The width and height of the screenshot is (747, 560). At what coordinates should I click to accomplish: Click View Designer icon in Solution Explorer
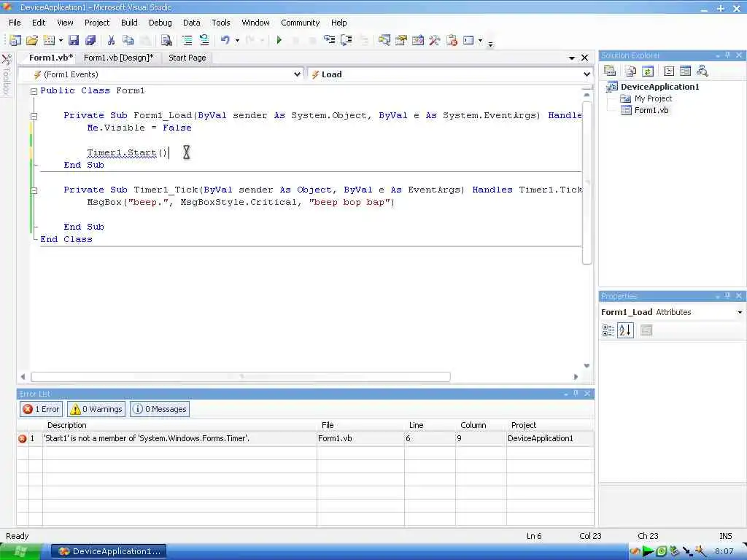click(x=685, y=71)
